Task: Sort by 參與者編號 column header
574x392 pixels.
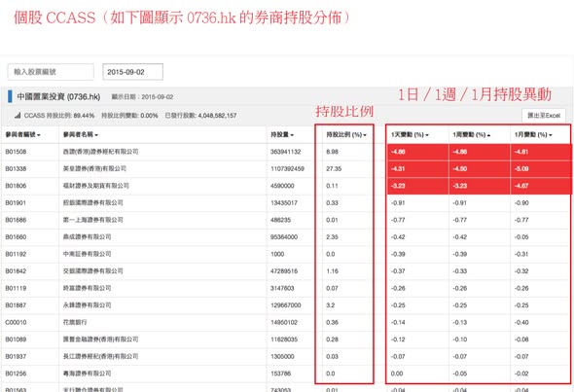Action: (22, 134)
